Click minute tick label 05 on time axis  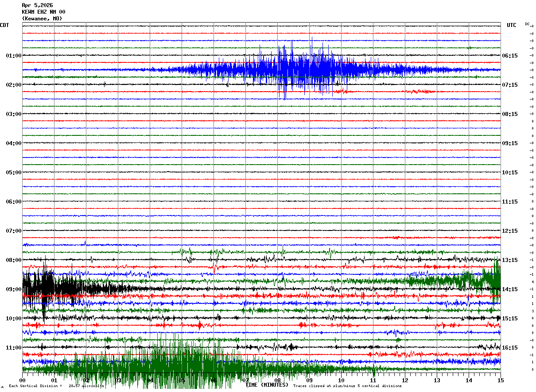coord(182,380)
